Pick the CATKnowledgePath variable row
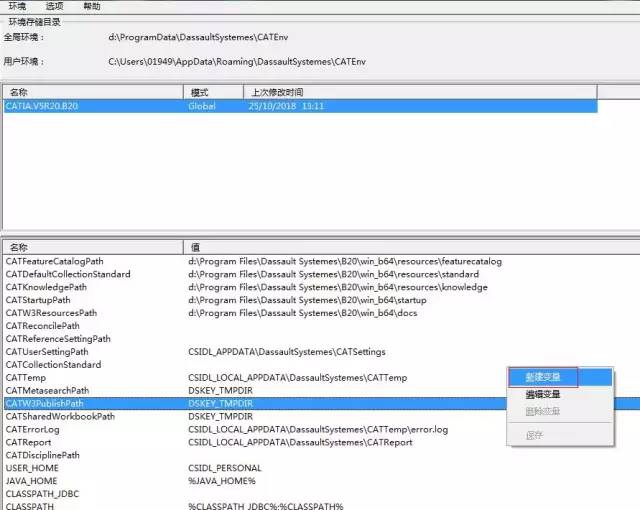This screenshot has height=510, width=640. tap(45, 287)
